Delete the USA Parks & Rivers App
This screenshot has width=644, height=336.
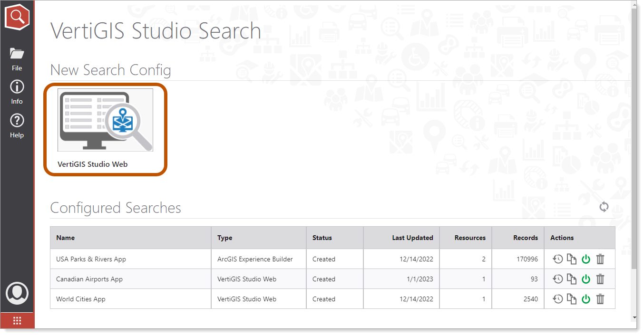coord(600,259)
